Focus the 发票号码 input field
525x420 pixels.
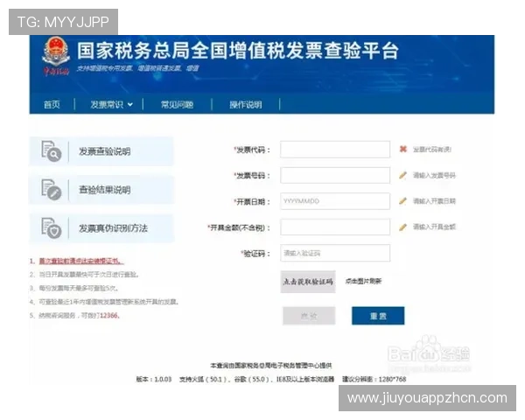335,175
